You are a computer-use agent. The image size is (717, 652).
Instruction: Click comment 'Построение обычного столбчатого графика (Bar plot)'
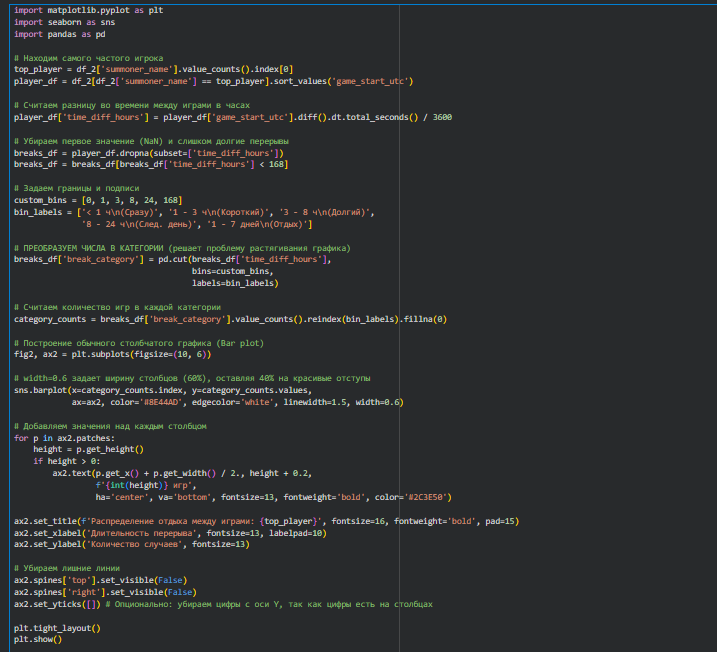tap(139, 343)
